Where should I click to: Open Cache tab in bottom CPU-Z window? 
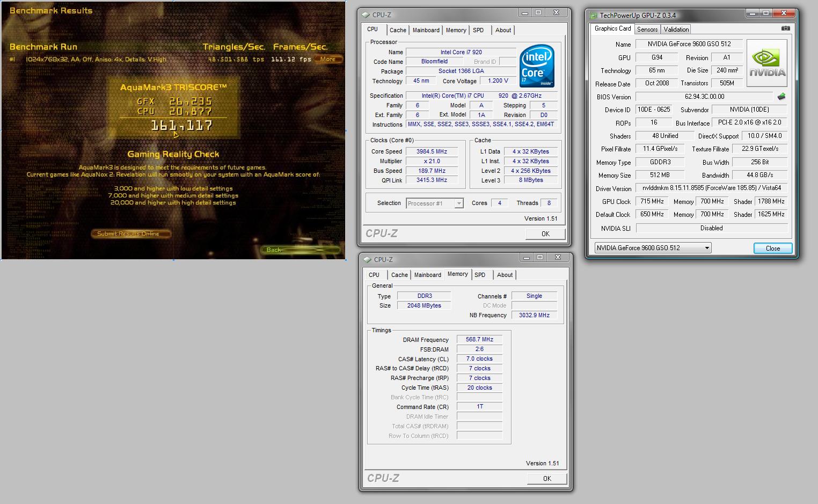(399, 275)
